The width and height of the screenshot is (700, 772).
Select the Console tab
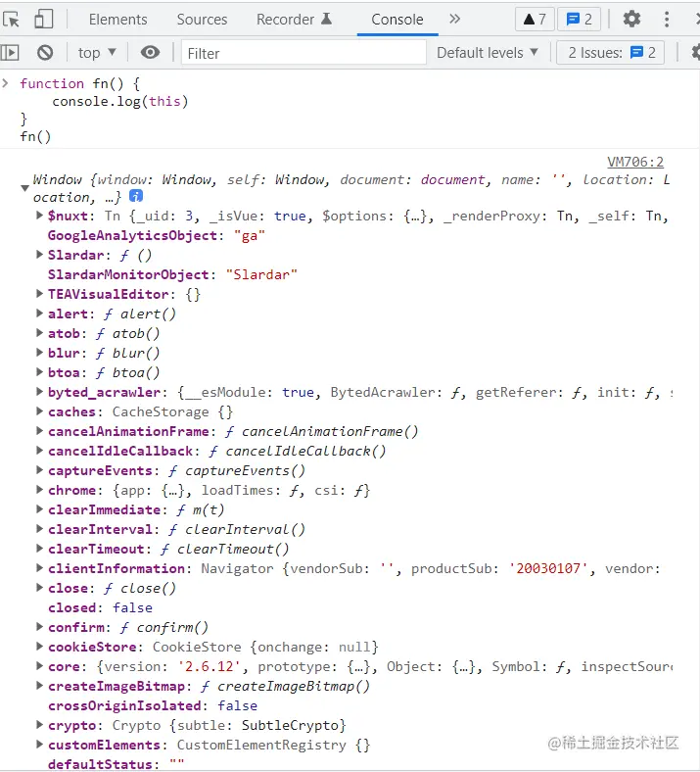[x=397, y=20]
